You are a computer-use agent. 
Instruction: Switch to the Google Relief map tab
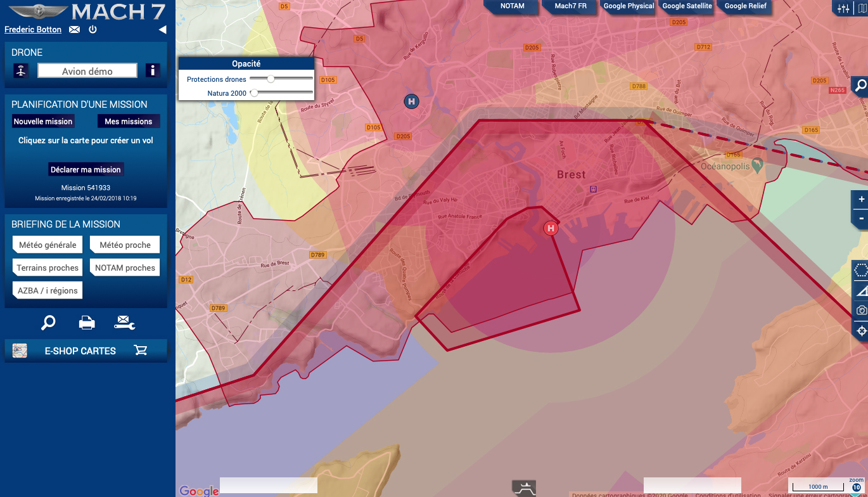[745, 6]
